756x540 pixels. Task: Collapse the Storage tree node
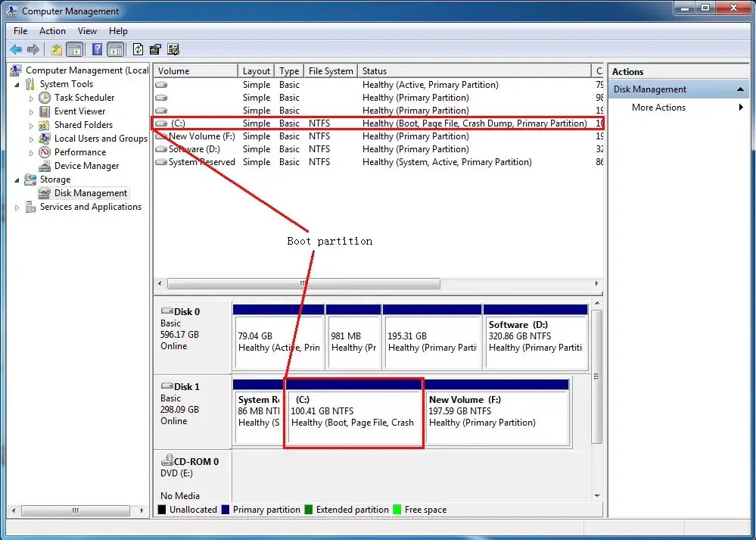(17, 180)
